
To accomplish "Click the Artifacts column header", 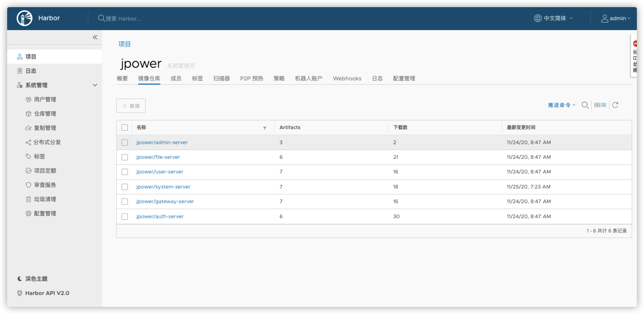I will pyautogui.click(x=290, y=128).
